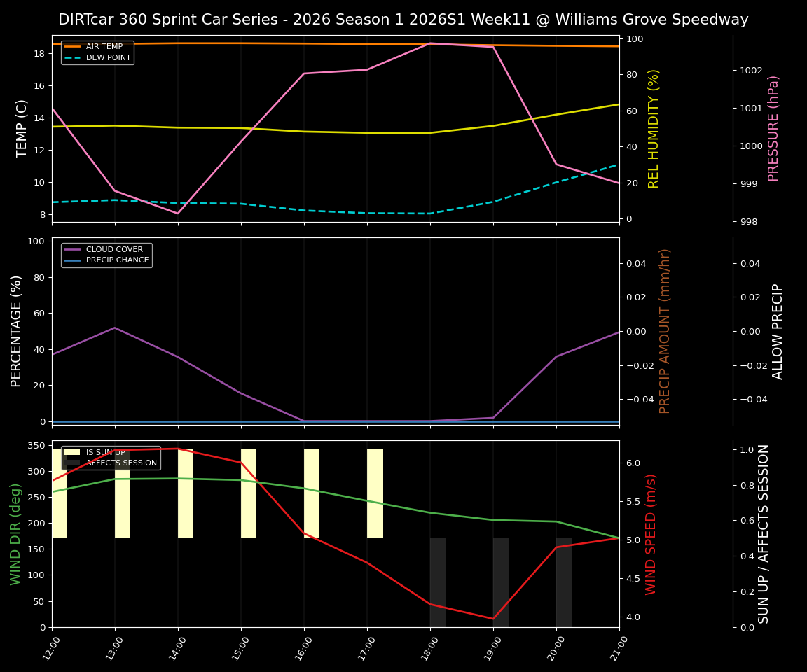Click the WIND SPEED (m/s) axis label
The image size is (807, 672).
pos(651,533)
